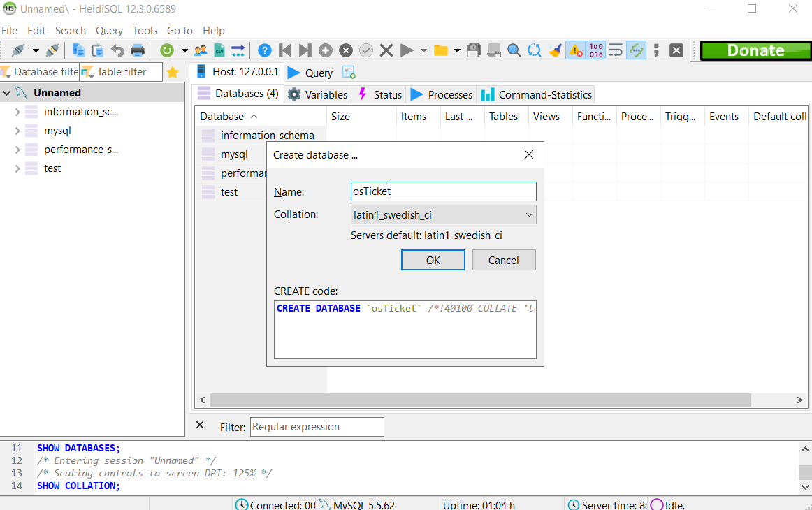Toggle the word wrap lines icon
812x510 pixels.
pyautogui.click(x=615, y=50)
